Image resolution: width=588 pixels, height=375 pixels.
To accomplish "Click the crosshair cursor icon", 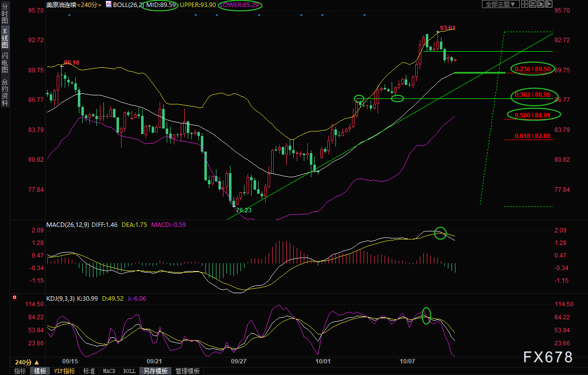I will point(525,4).
